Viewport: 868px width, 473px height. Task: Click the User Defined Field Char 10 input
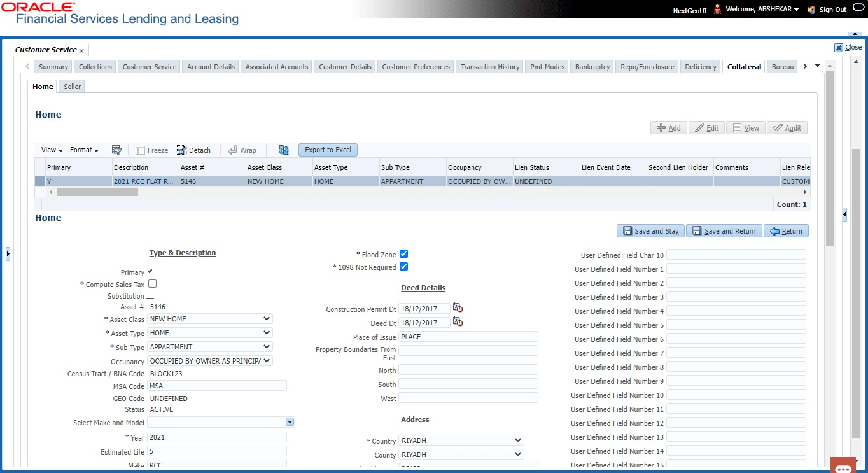pos(736,255)
